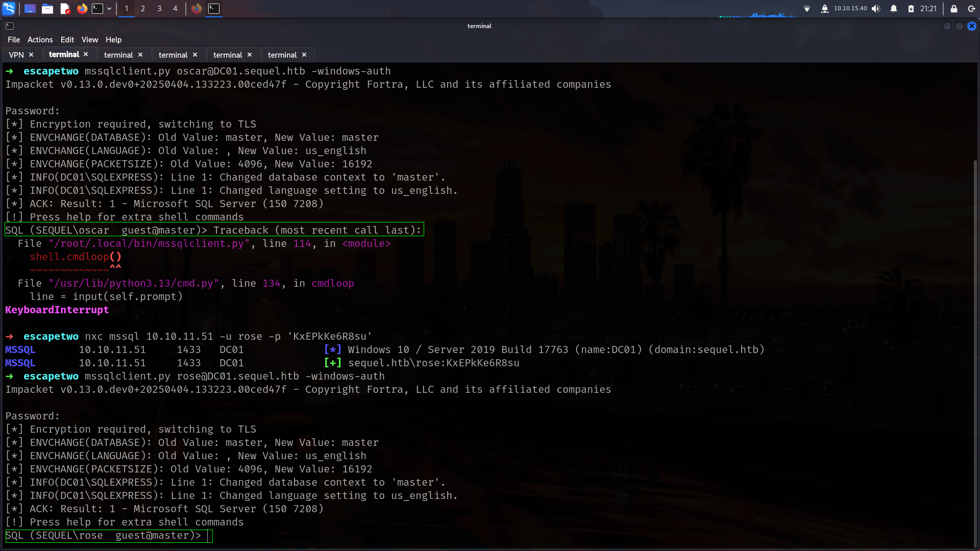Click sequel.htb\rose:KxEPkKe6R8su result text

point(434,363)
